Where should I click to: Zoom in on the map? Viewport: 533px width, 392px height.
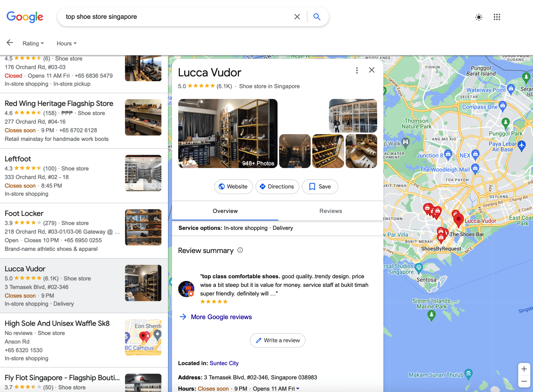coord(524,369)
